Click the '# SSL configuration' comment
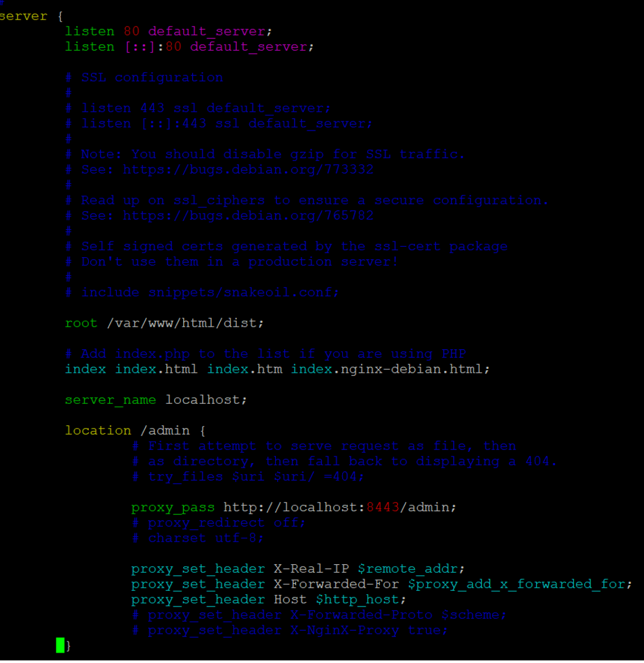This screenshot has width=644, height=663. coord(144,77)
